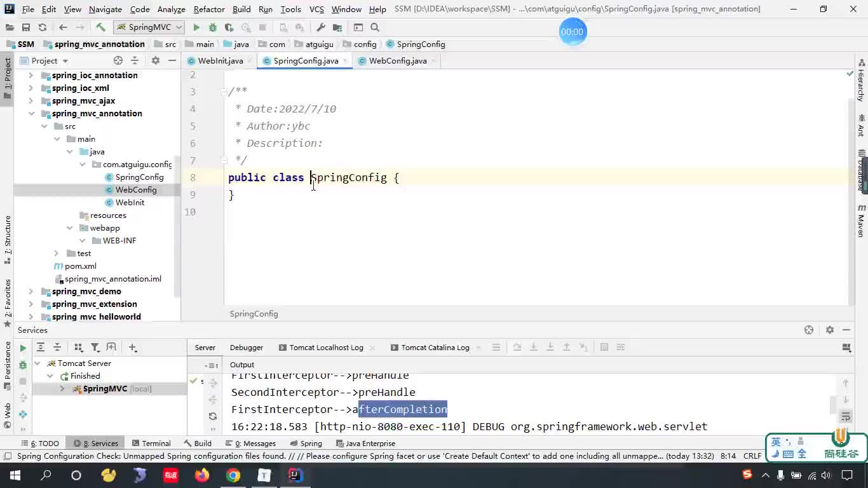Click Add Service plus icon
The height and width of the screenshot is (488, 868).
[x=132, y=347]
